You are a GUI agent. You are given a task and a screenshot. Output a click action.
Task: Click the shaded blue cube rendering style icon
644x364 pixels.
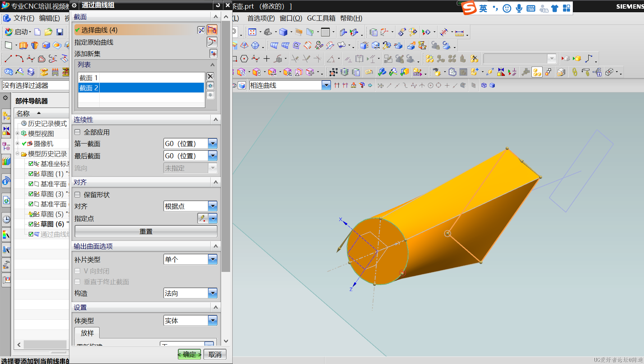point(283,32)
